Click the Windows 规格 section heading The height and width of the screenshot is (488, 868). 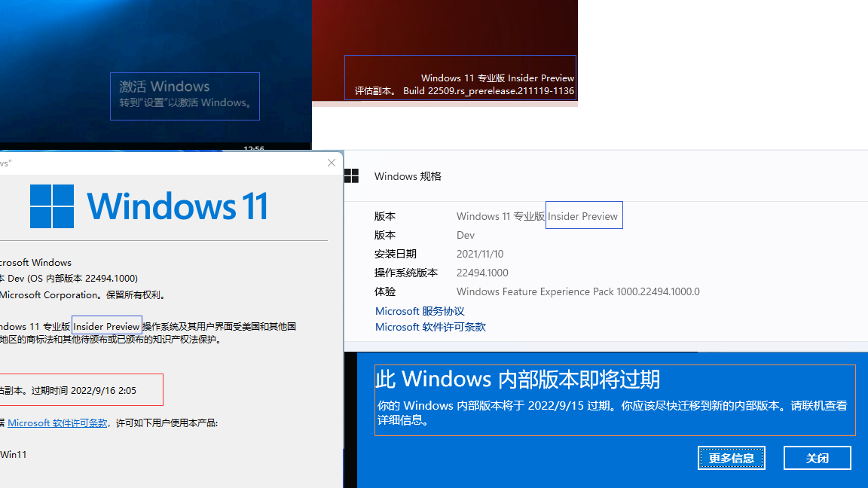[408, 176]
